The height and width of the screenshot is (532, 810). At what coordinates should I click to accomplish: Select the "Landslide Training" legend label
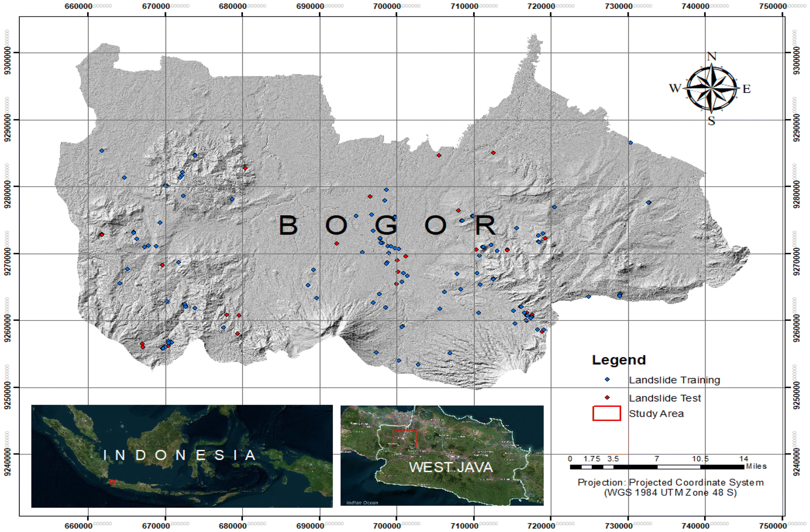tap(674, 380)
